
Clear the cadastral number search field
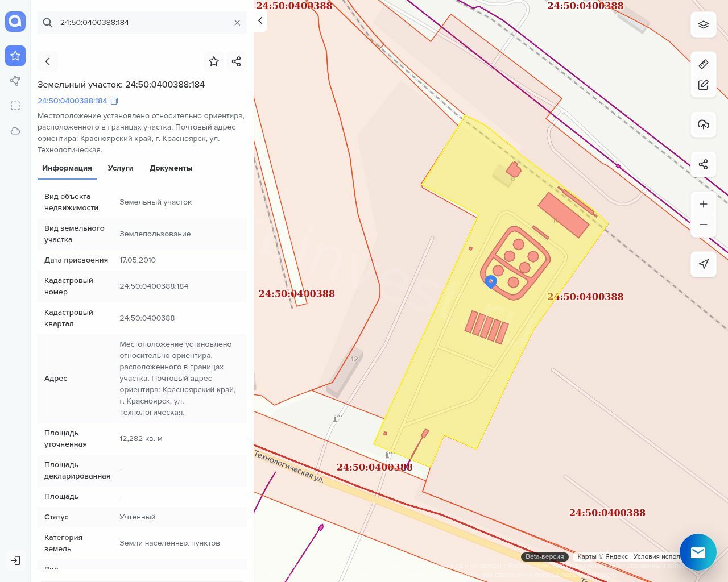237,23
